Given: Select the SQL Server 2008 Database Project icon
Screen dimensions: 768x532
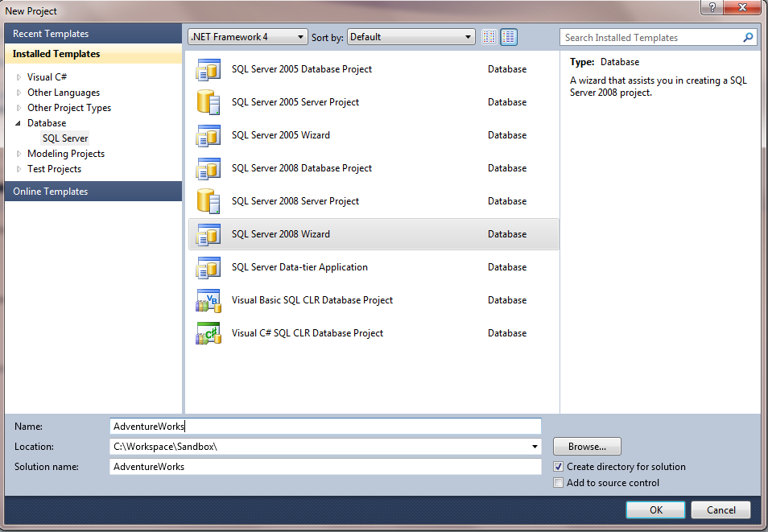Looking at the screenshot, I should (209, 168).
